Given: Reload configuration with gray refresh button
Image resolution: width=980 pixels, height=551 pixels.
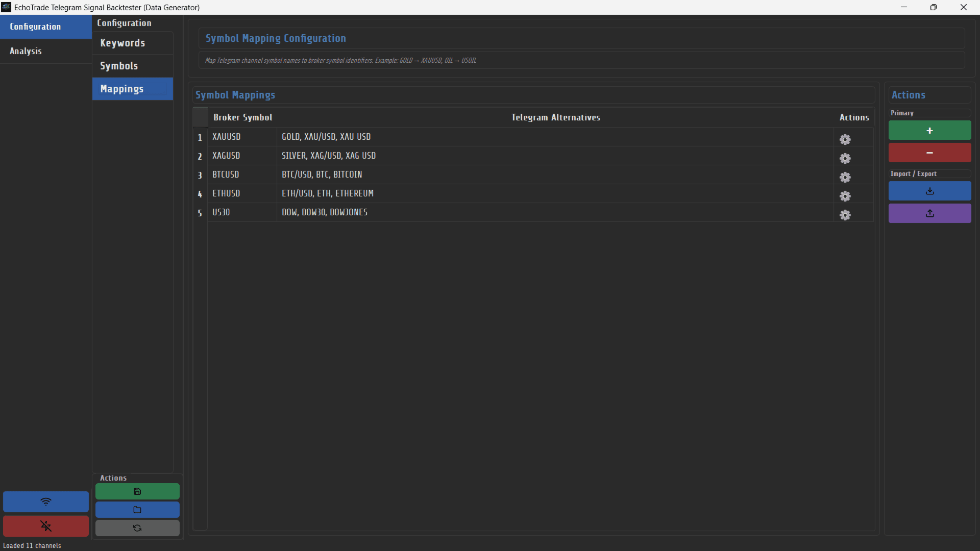Looking at the screenshot, I should coord(137,528).
